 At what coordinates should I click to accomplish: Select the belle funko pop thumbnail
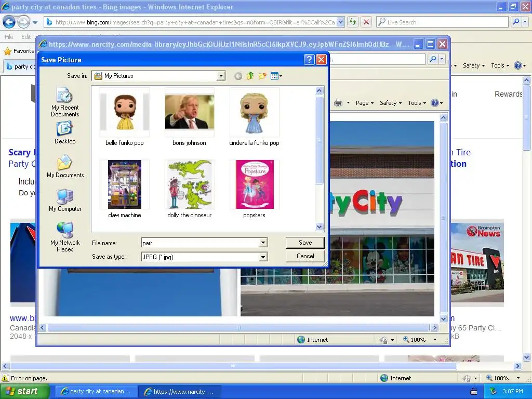tap(125, 117)
